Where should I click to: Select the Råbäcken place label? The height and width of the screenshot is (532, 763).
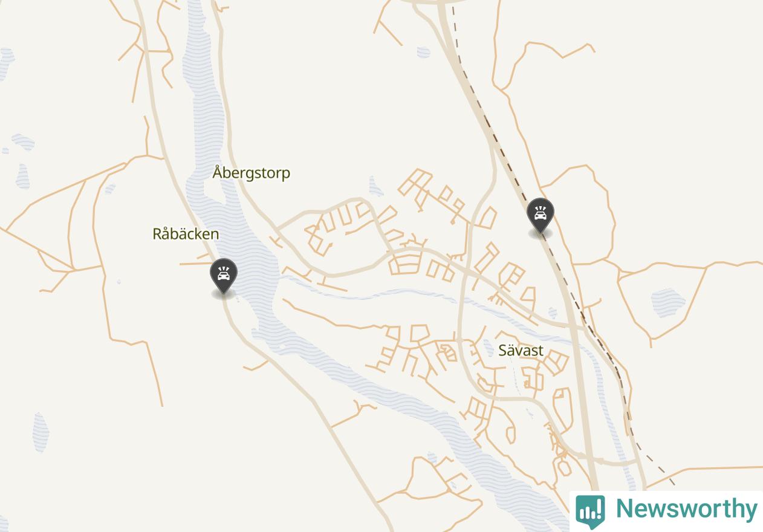[186, 234]
